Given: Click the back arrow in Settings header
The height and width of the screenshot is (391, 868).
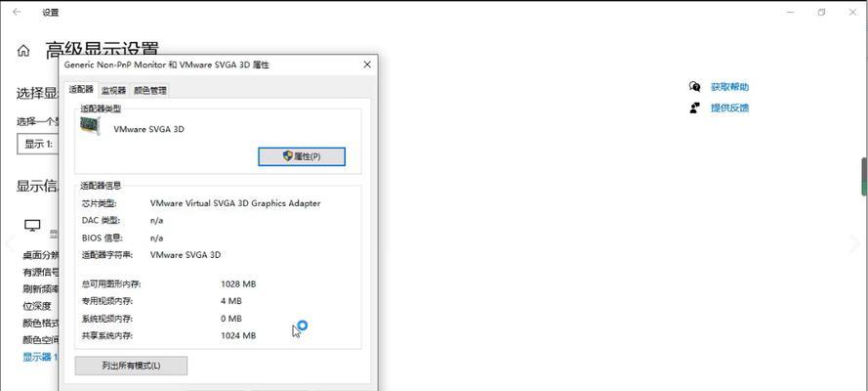Looking at the screenshot, I should pyautogui.click(x=17, y=12).
